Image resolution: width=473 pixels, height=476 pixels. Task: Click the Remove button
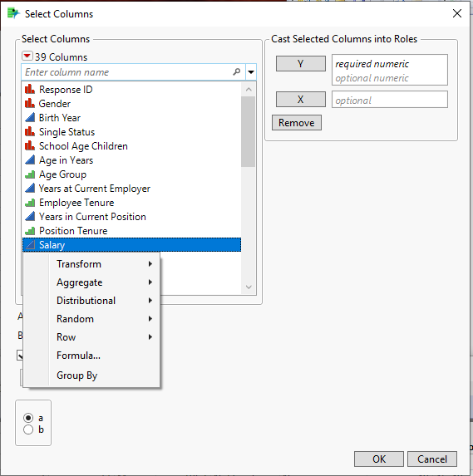tap(297, 123)
